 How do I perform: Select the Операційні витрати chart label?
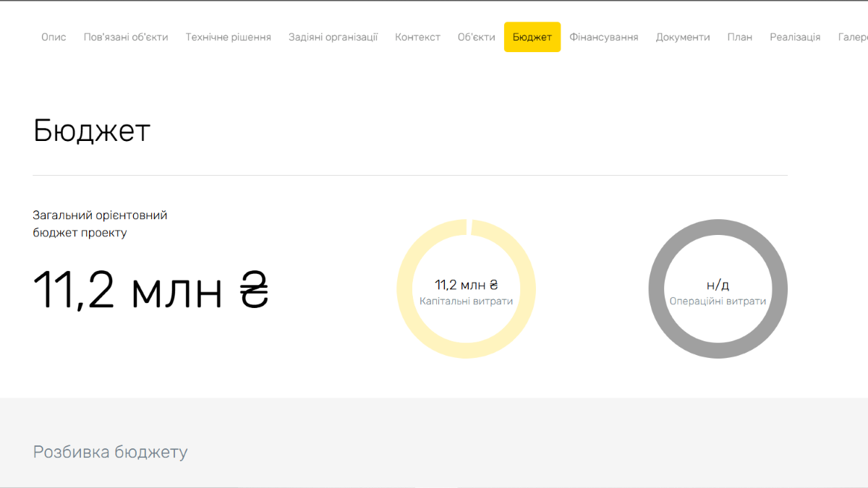718,301
